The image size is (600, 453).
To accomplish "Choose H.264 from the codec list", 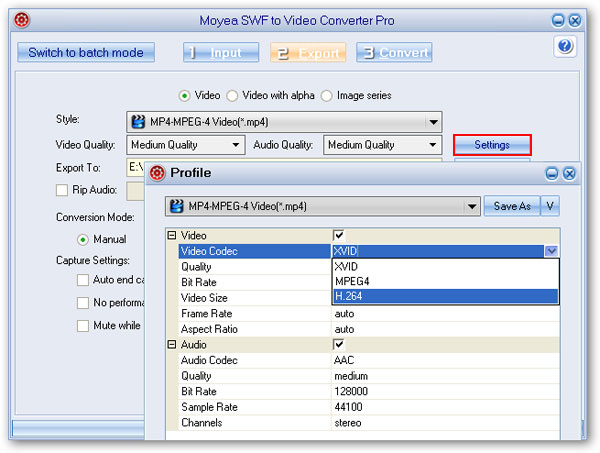I will pos(445,296).
